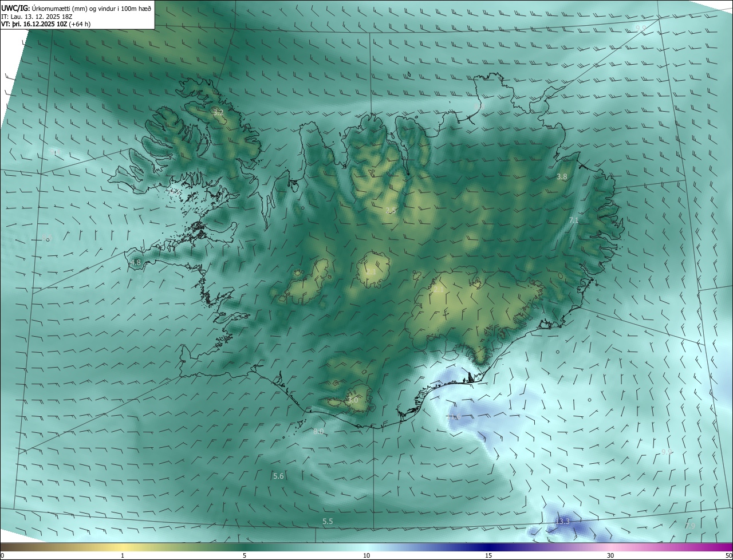This screenshot has height=560, width=733.
Task: Click the 'IT: Lau. 13. 12. 2025 18Z' line
Action: 37,16
